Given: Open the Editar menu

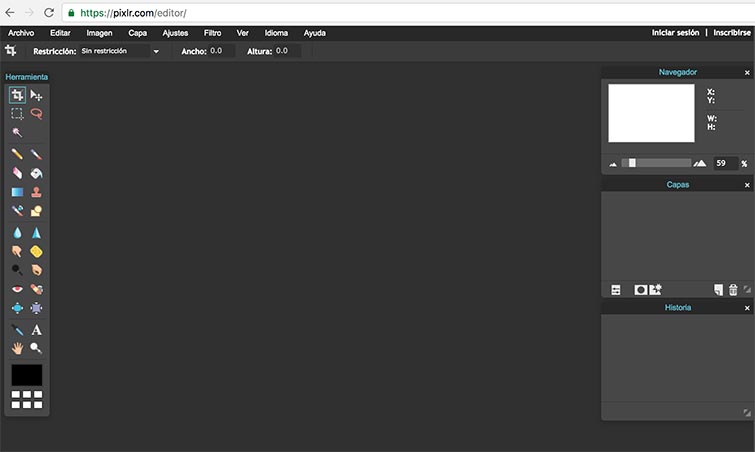Looking at the screenshot, I should (x=60, y=33).
